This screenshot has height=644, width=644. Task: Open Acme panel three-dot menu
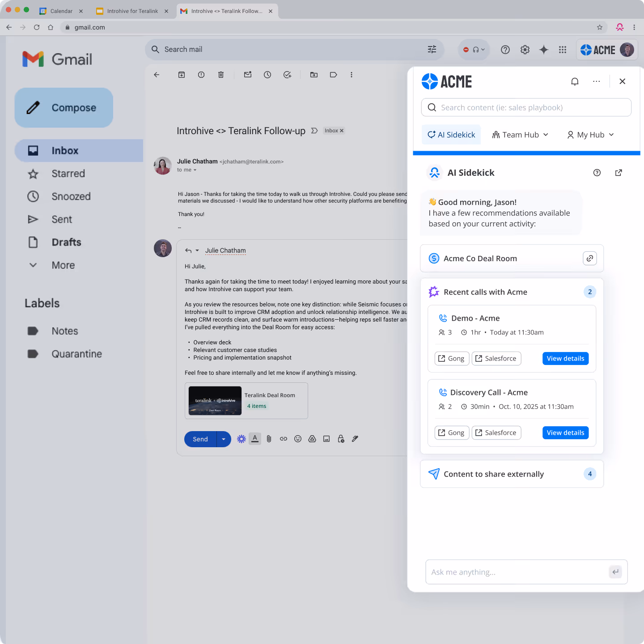597,81
